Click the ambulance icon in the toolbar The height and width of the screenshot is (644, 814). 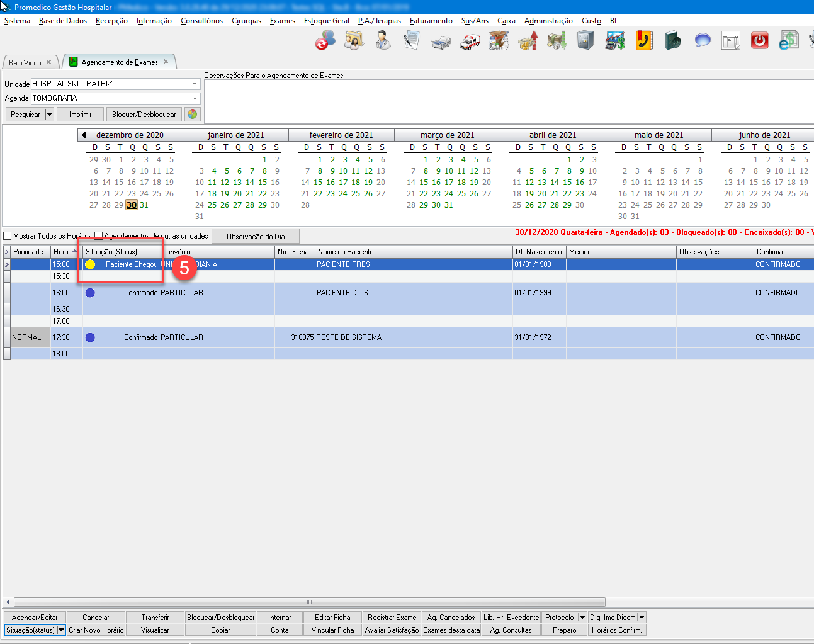(x=470, y=42)
